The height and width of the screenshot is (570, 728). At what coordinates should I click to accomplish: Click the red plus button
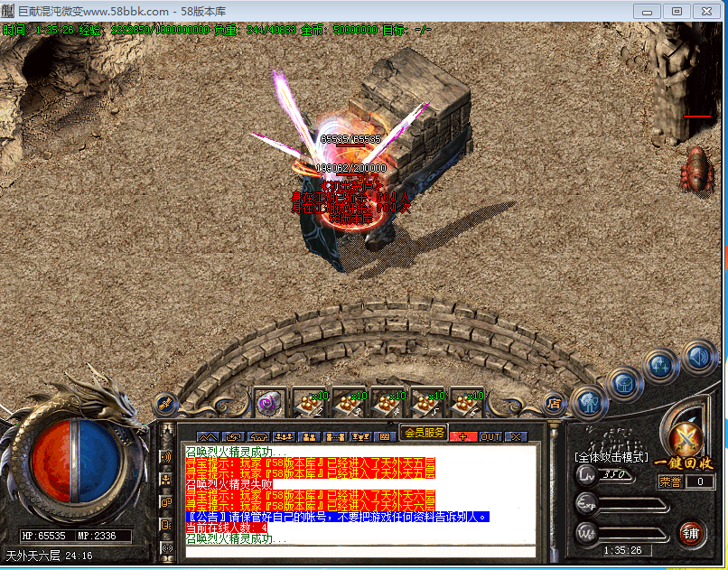(462, 437)
